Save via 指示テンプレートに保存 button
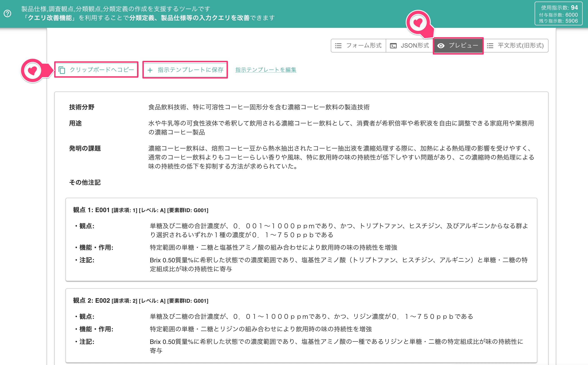588x365 pixels. [185, 70]
